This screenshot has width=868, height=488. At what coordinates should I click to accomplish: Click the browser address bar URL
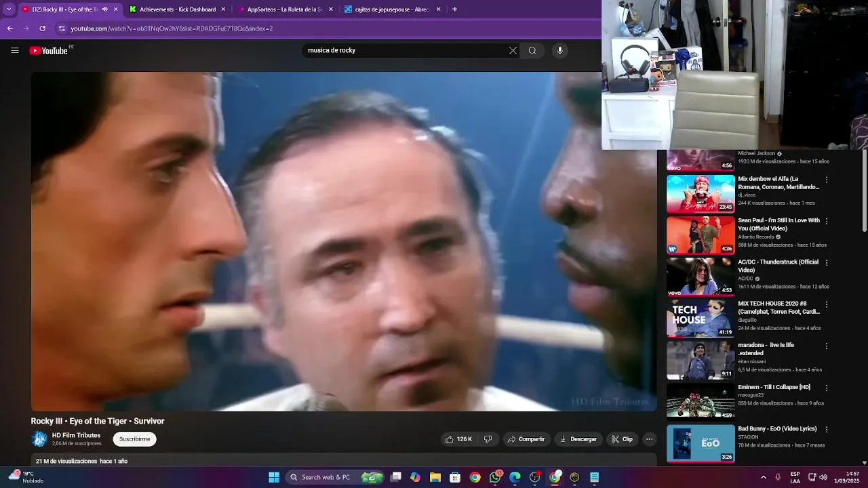point(172,28)
